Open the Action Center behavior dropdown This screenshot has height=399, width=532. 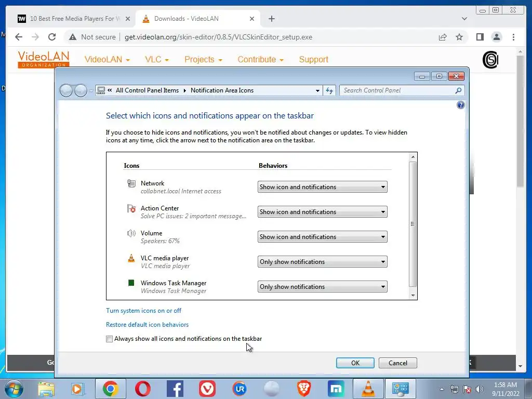(x=322, y=212)
